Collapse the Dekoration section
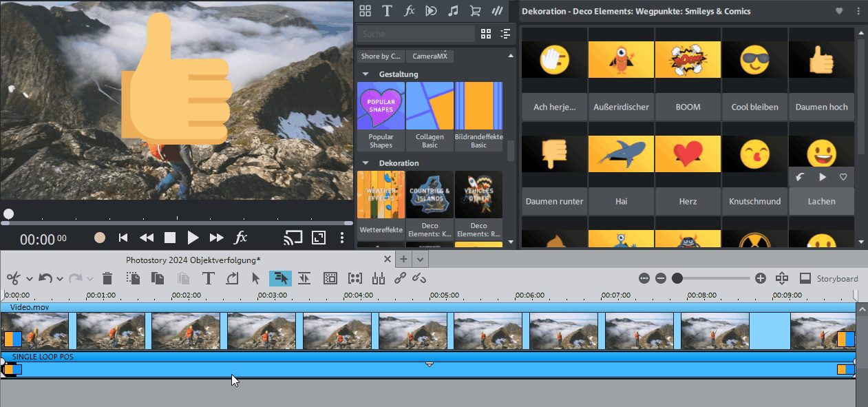 365,163
